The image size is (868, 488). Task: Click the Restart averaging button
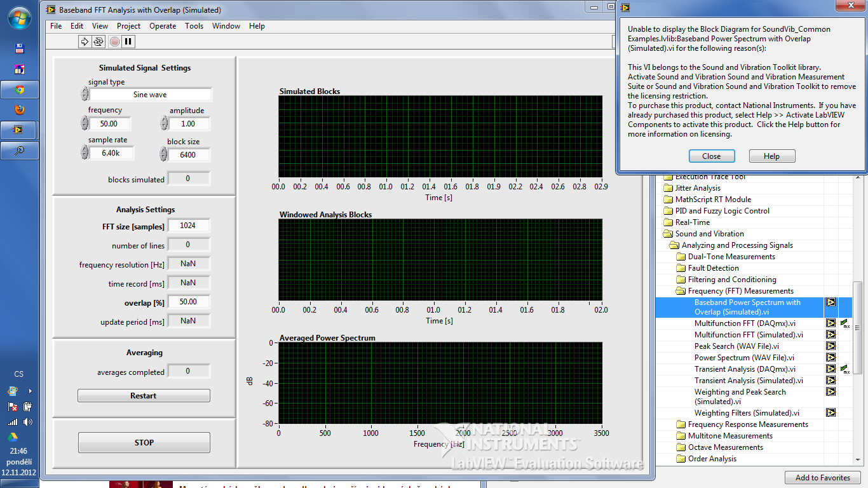pyautogui.click(x=144, y=396)
